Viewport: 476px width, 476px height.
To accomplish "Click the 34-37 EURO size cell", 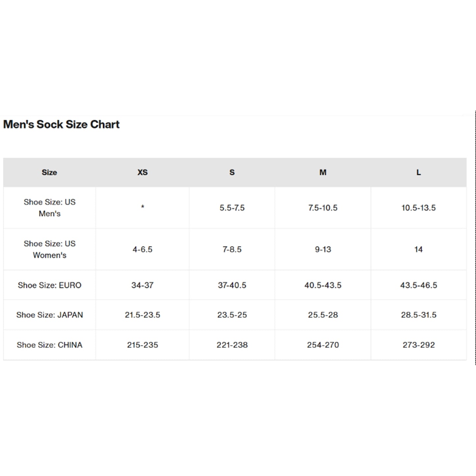I will [142, 285].
